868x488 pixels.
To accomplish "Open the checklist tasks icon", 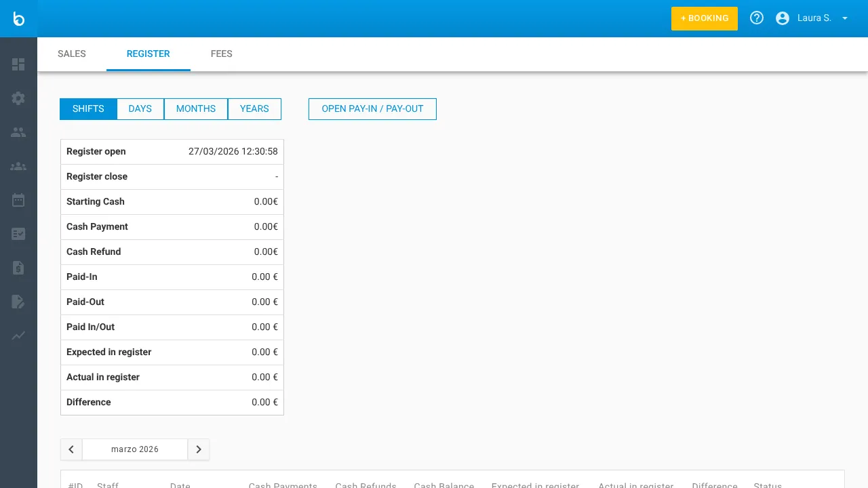I will 18,234.
